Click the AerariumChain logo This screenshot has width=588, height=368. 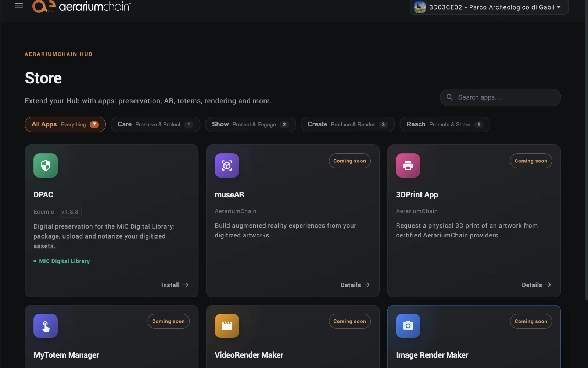[82, 6]
